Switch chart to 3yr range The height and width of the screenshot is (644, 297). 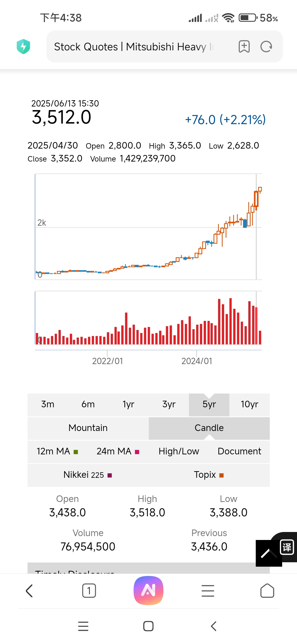[169, 404]
